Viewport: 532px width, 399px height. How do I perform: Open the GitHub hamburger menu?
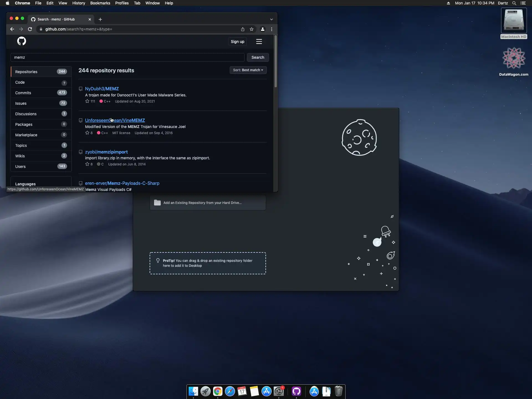point(259,42)
